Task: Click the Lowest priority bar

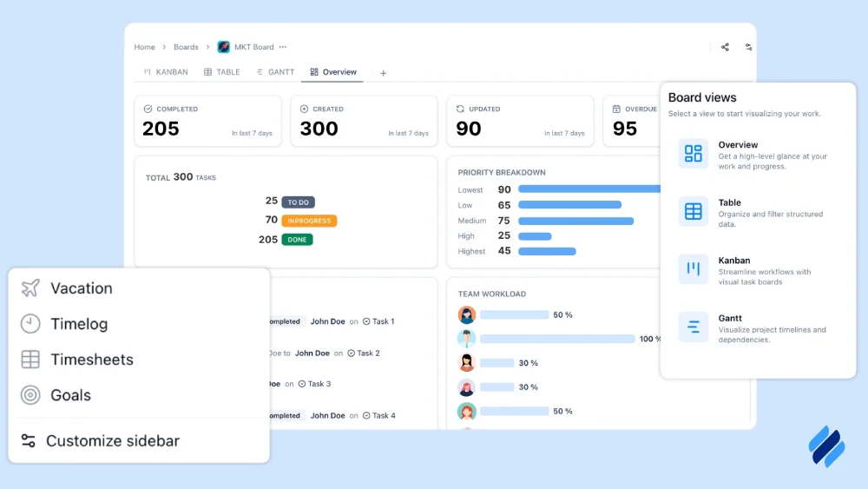Action: point(589,188)
